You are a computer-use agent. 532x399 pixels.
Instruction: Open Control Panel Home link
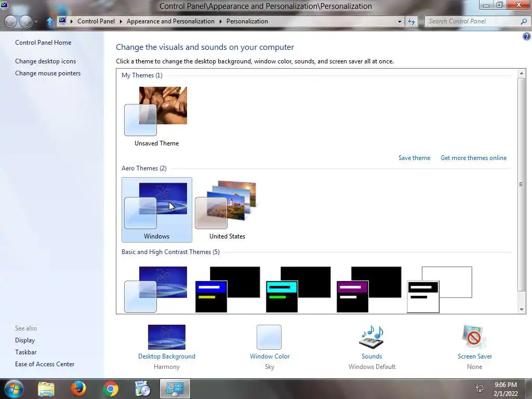point(43,43)
